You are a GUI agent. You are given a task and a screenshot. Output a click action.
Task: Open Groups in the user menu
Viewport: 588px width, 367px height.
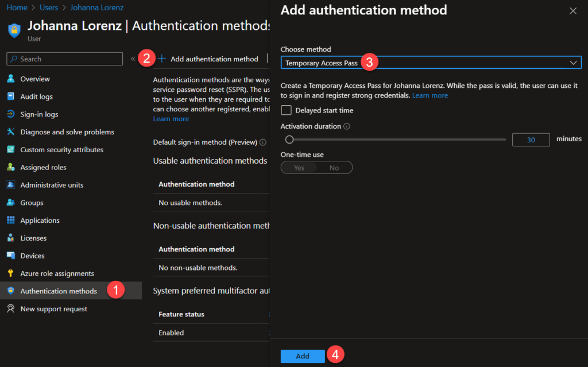[x=32, y=203]
